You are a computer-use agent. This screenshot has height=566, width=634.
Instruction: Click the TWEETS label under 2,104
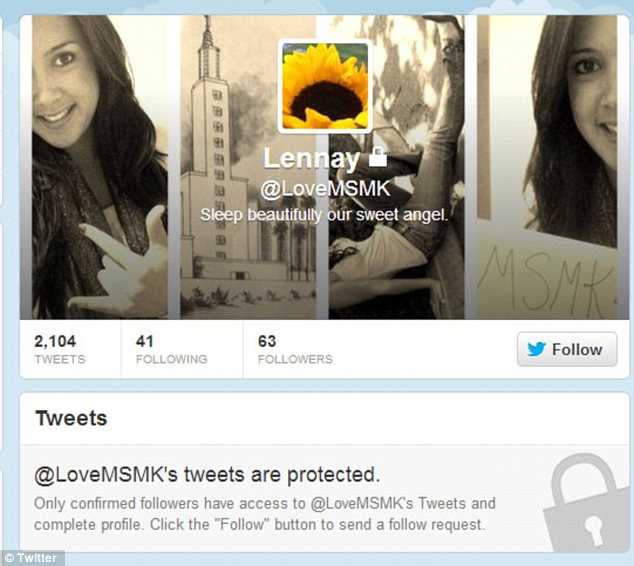(x=60, y=359)
